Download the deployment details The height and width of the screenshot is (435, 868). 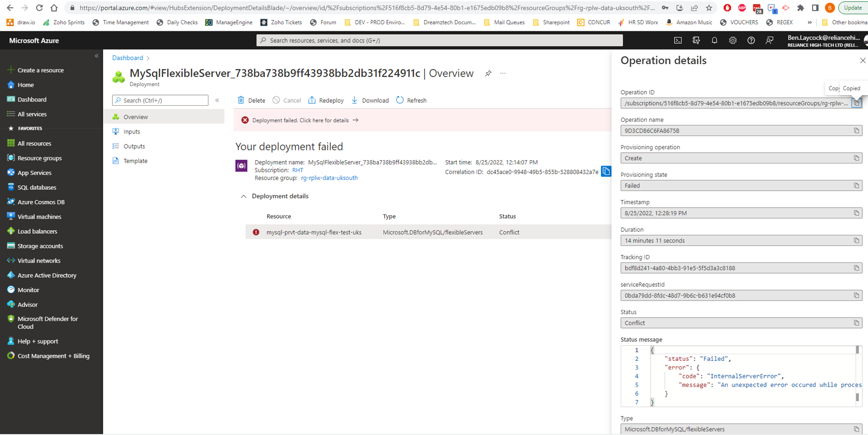click(x=370, y=100)
